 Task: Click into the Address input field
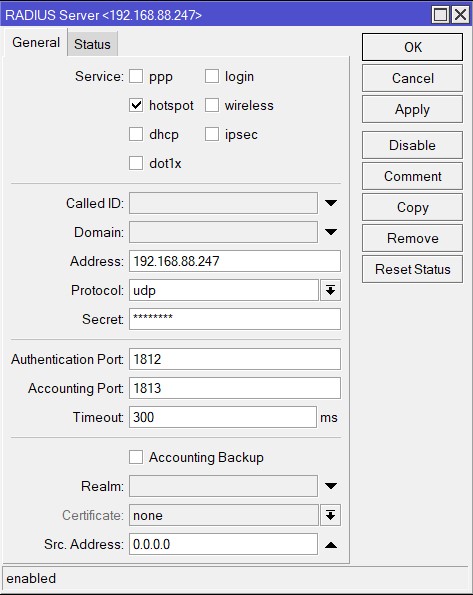click(x=235, y=261)
